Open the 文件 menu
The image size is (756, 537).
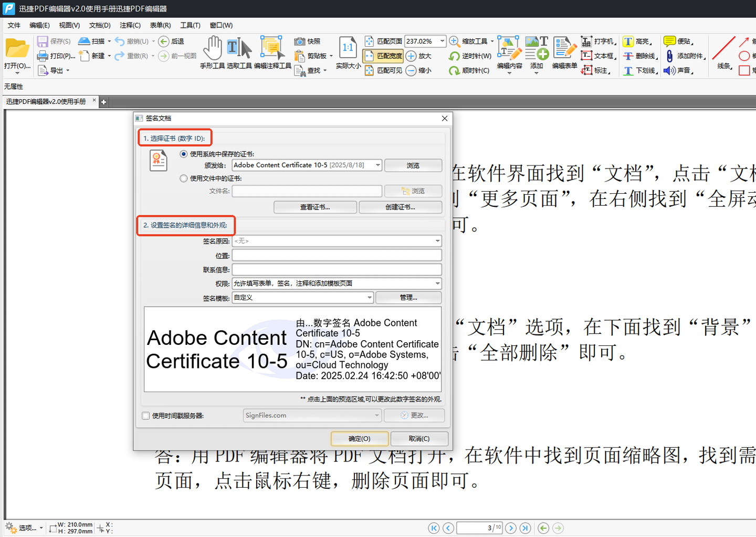pos(14,25)
